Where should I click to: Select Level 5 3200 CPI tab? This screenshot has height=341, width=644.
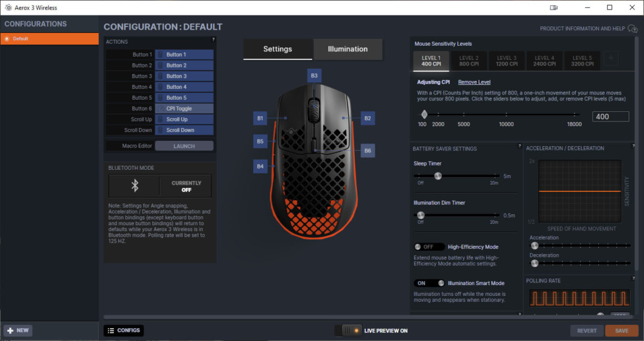point(582,61)
